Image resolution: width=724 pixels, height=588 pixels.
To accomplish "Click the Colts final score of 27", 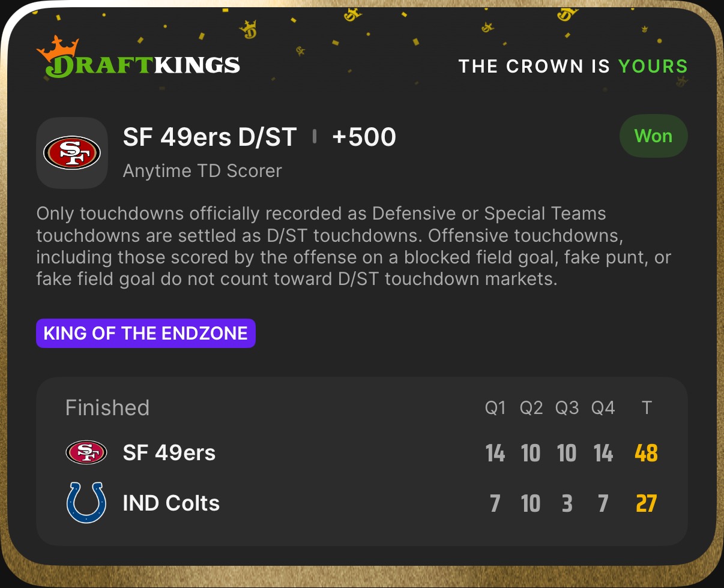I will coord(646,503).
